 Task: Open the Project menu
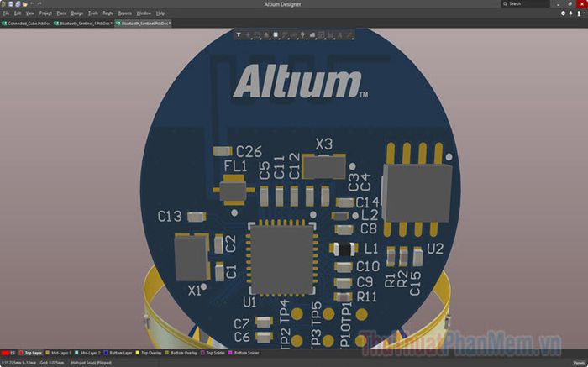point(45,13)
